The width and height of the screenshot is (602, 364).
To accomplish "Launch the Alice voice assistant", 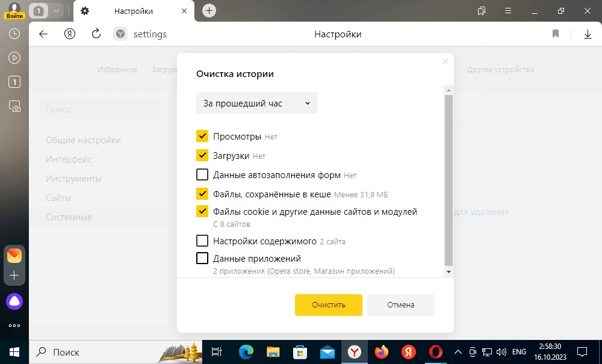I will [14, 301].
